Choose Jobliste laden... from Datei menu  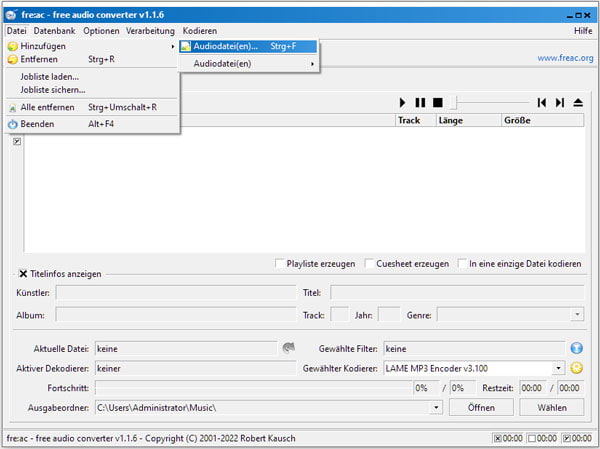coord(50,76)
